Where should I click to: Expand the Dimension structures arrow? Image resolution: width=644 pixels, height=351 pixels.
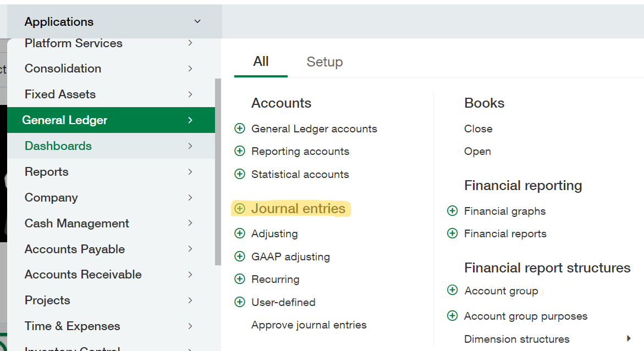[629, 339]
